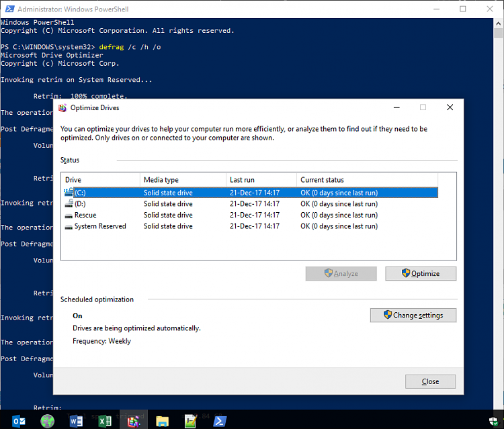Click 'Invoking retrim on System Reserved...' line in PowerShell
Image resolution: width=504 pixels, height=429 pixels.
(77, 80)
